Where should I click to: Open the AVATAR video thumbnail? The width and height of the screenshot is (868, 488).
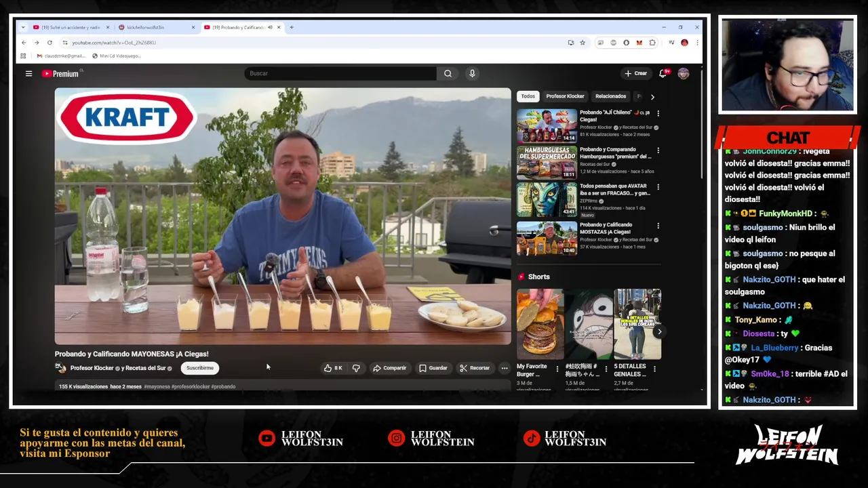(547, 199)
